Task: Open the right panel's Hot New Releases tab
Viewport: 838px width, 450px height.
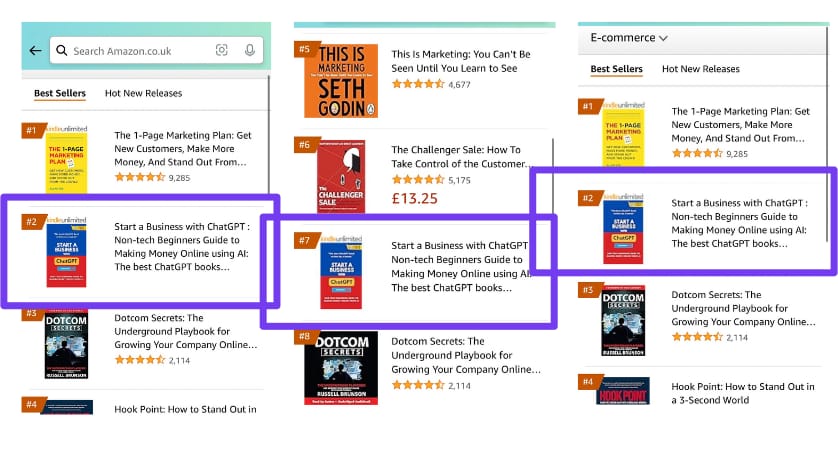Action: pyautogui.click(x=700, y=69)
